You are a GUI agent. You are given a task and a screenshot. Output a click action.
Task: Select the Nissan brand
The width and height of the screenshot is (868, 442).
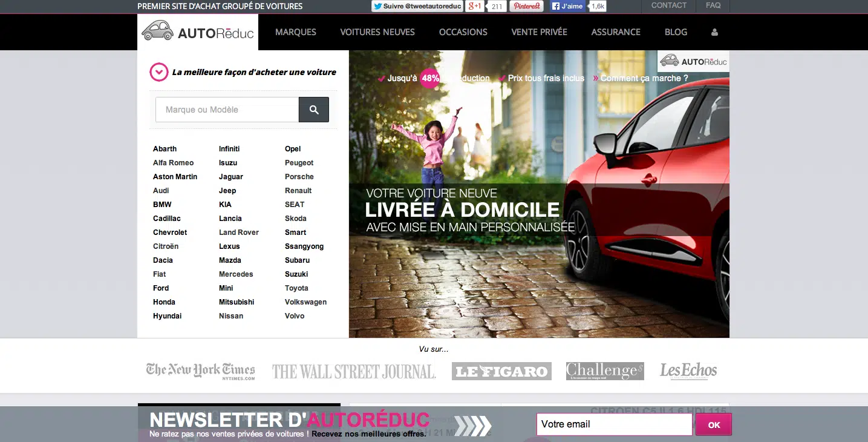[x=231, y=316]
